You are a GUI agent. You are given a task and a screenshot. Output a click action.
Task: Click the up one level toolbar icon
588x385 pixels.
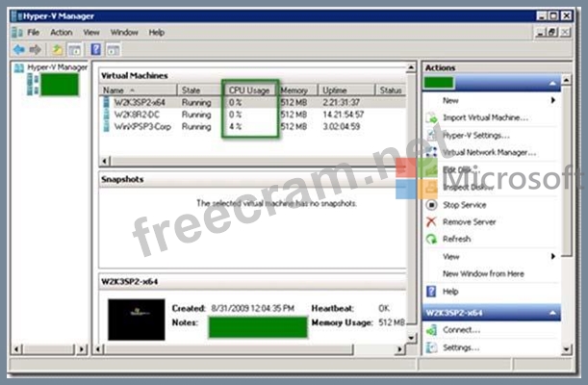(58, 49)
